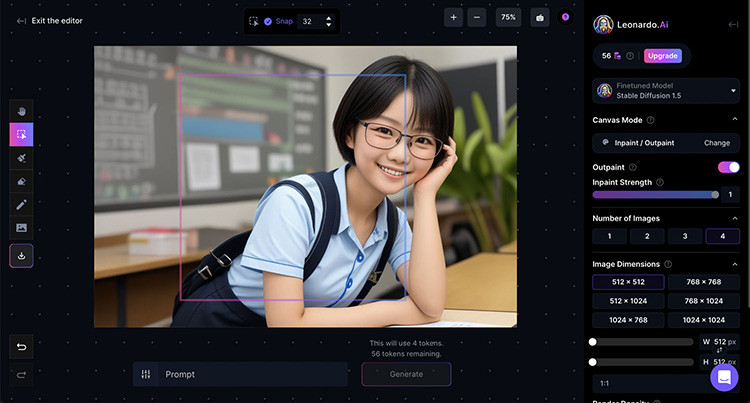Select the selection box tool
Viewport: 750px width, 403px height.
pos(22,134)
